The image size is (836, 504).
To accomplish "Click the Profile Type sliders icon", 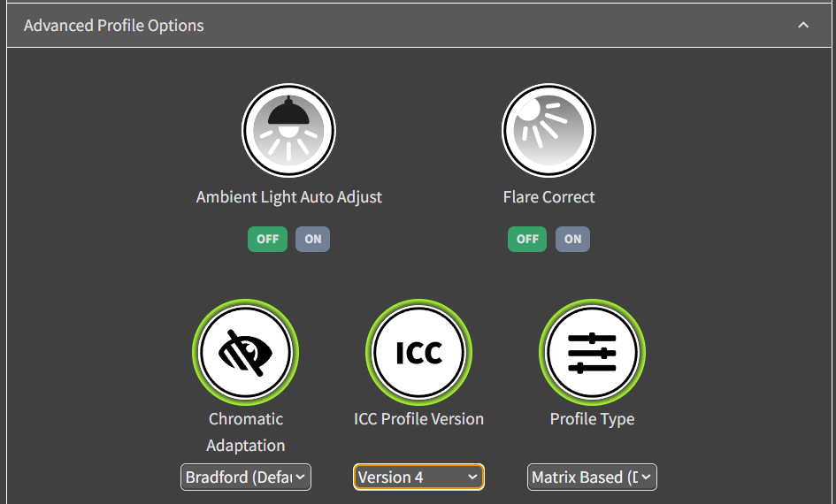I will 592,352.
